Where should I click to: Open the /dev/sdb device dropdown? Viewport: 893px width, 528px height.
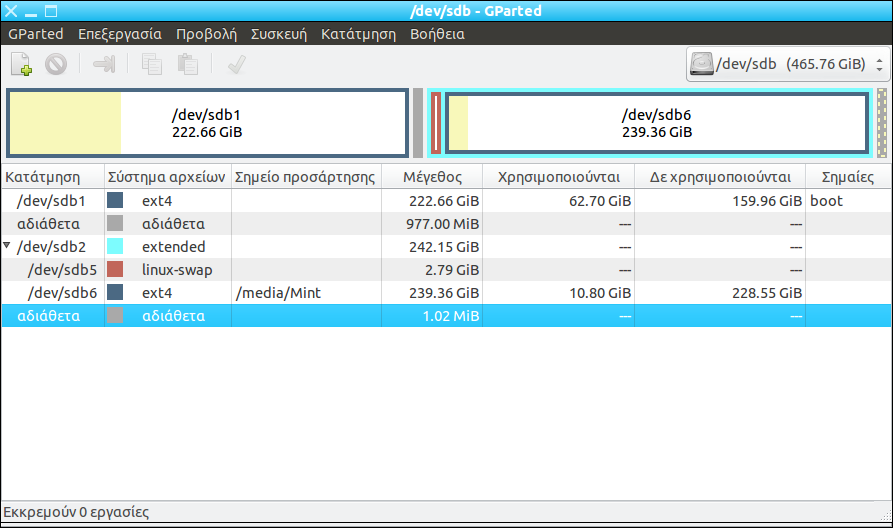[x=879, y=65]
